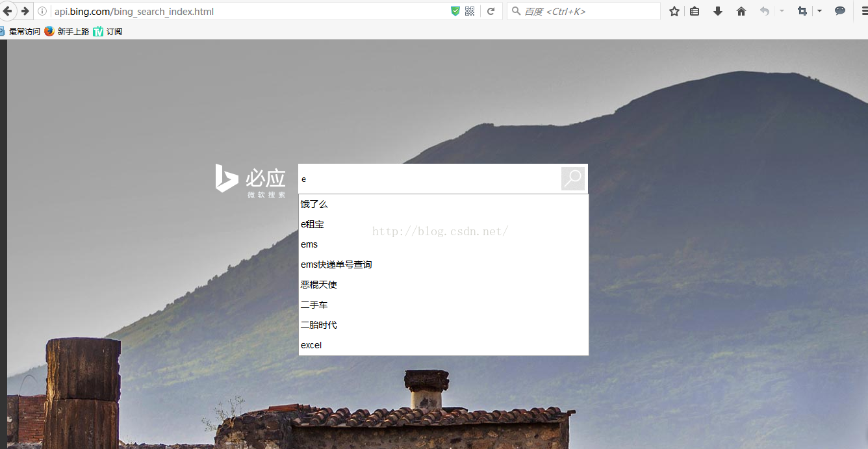Open the site info icon in address bar
The width and height of the screenshot is (868, 449).
point(42,11)
